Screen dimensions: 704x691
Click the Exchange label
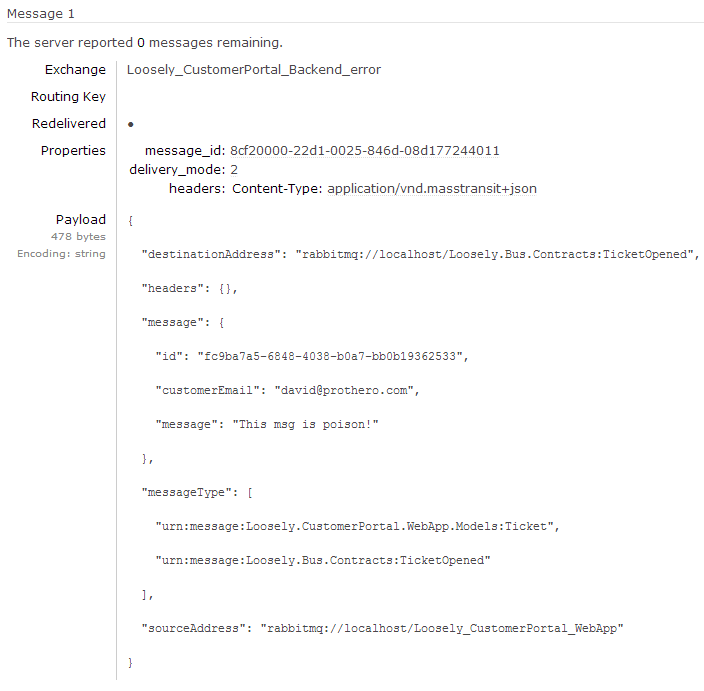click(75, 70)
